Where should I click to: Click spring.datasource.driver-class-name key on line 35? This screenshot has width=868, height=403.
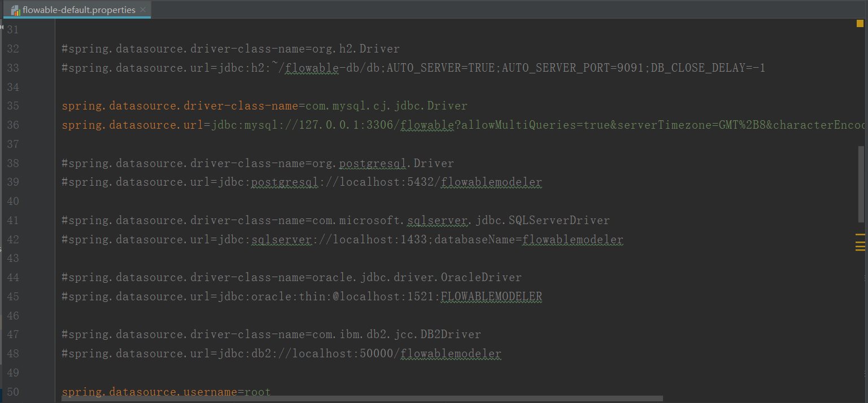[180, 106]
